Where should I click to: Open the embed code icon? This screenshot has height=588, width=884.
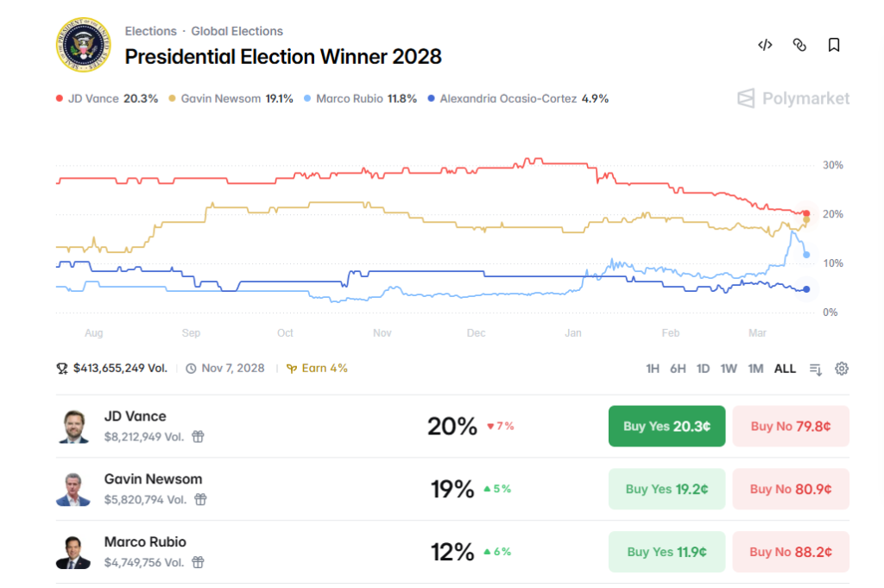765,44
